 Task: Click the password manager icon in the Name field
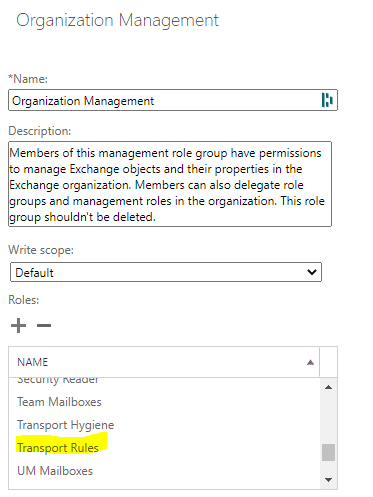point(327,100)
